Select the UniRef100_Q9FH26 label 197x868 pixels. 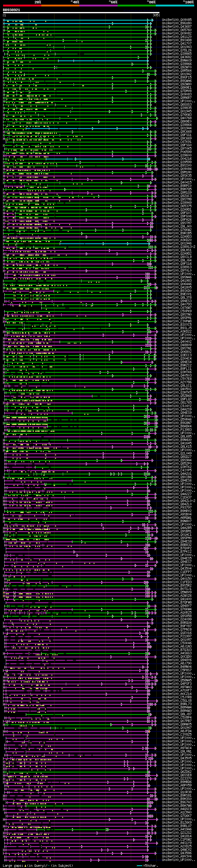[x=177, y=220]
